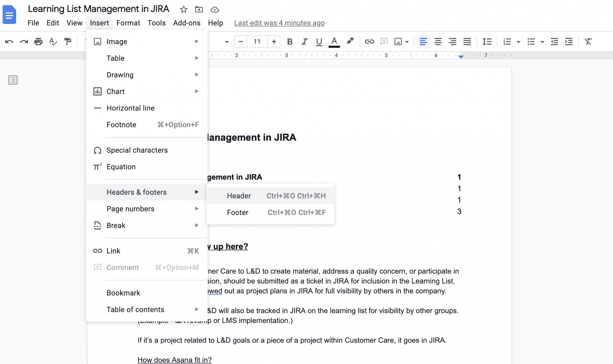The height and width of the screenshot is (364, 613).
Task: Click the insert link icon
Action: [x=369, y=42]
